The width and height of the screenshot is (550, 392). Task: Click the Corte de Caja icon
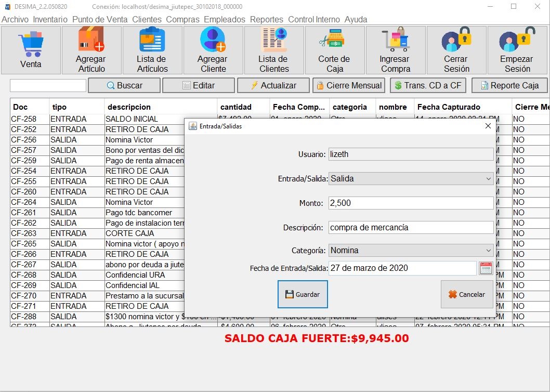tap(334, 41)
